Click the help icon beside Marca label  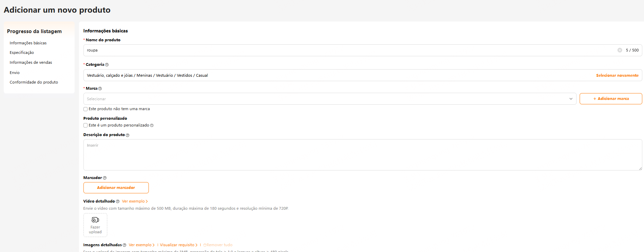(100, 89)
